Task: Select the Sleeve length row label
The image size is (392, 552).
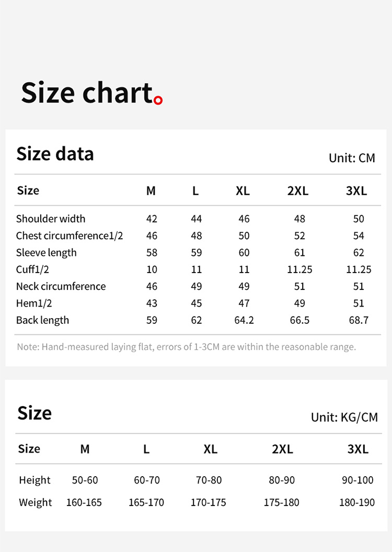Action: tap(47, 253)
